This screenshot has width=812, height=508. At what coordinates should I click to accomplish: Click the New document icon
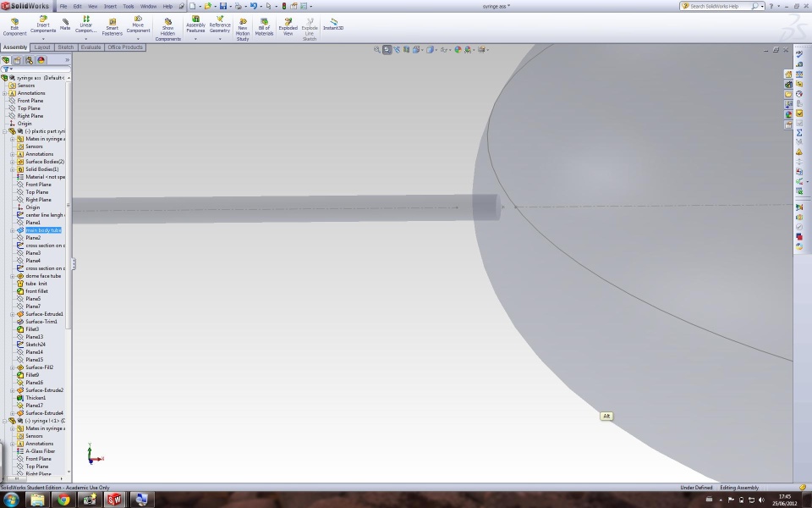point(192,6)
